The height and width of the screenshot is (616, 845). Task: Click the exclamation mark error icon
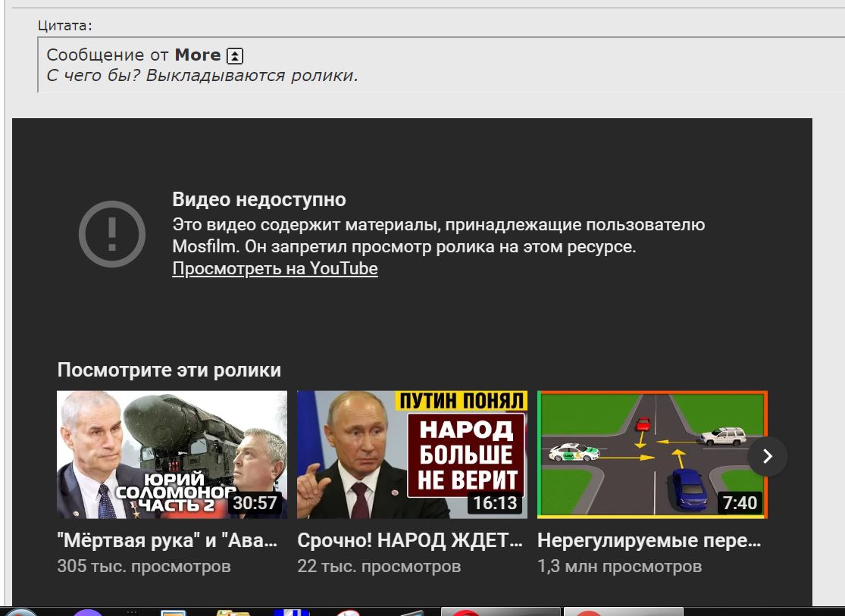(x=112, y=234)
